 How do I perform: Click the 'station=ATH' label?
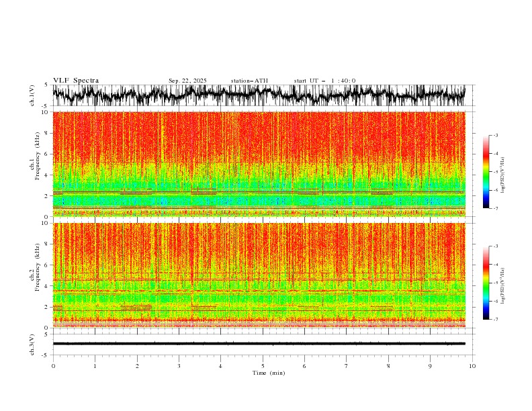[249, 81]
